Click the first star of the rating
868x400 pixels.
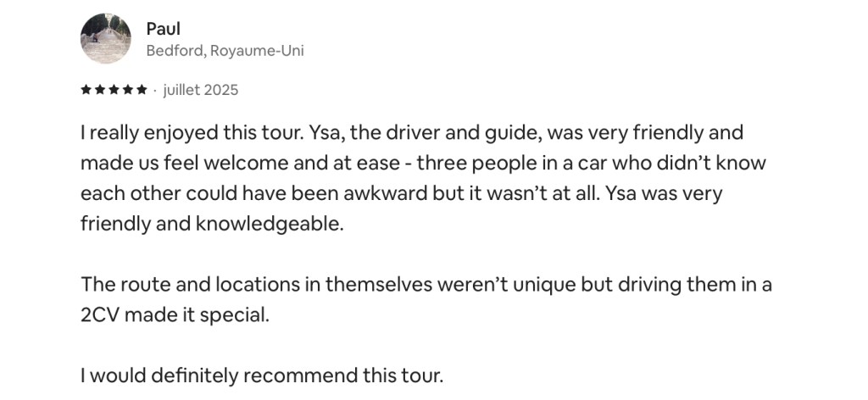point(86,90)
